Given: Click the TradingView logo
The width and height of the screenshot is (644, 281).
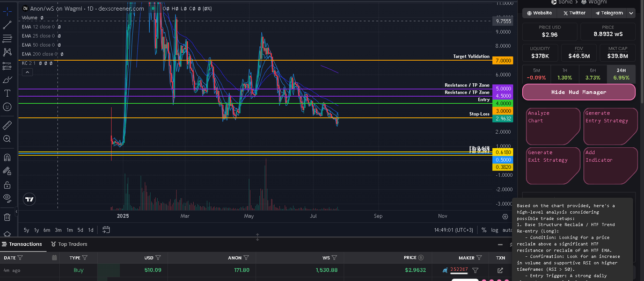Looking at the screenshot, I should point(30,199).
